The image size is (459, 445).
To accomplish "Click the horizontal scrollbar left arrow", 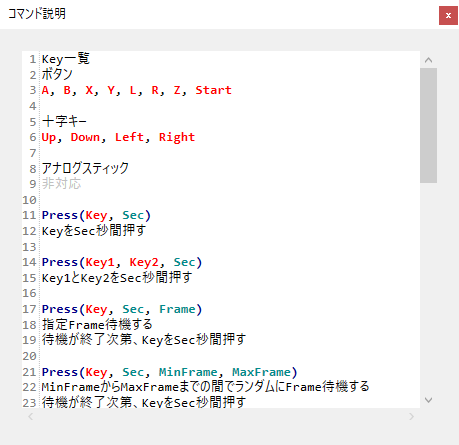I will [30, 416].
